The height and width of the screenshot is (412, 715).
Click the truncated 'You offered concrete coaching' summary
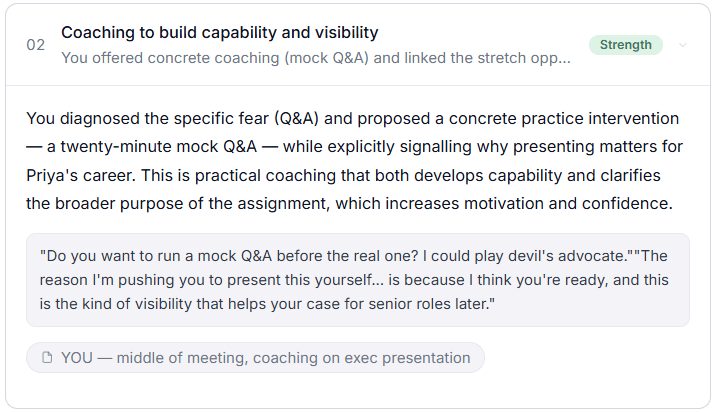316,58
